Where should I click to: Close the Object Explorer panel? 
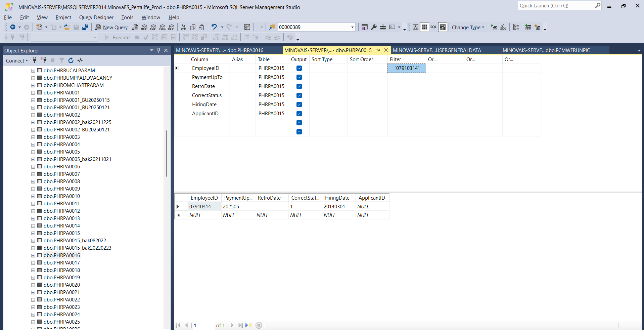pos(166,50)
